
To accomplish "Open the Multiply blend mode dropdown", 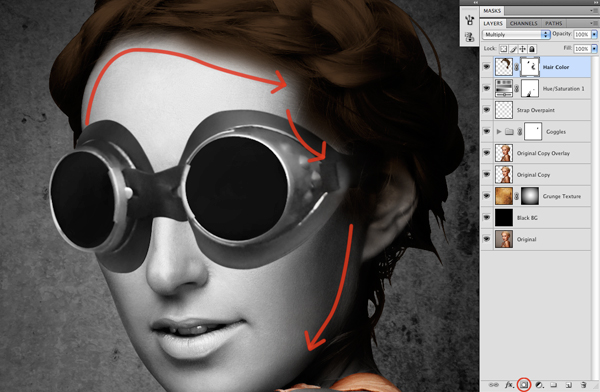I will (516, 34).
